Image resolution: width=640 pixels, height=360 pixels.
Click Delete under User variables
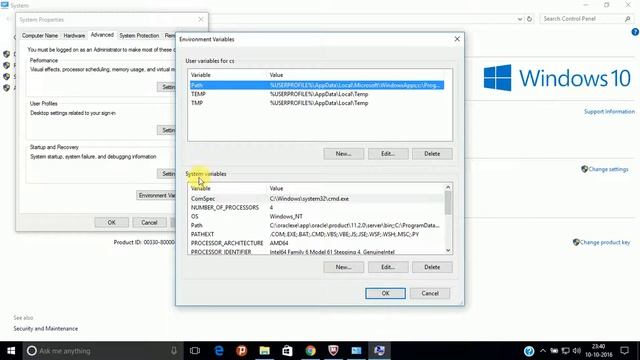pyautogui.click(x=432, y=154)
